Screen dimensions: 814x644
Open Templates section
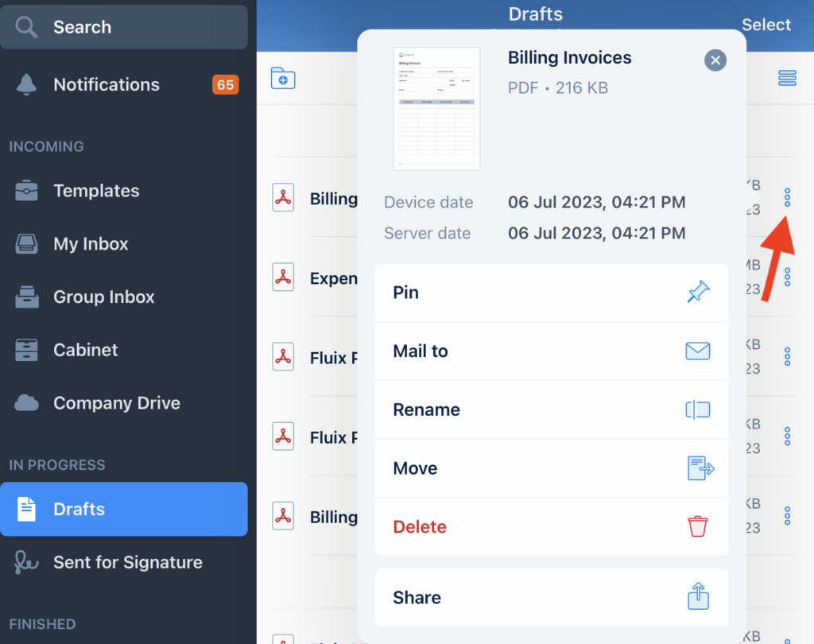point(95,191)
